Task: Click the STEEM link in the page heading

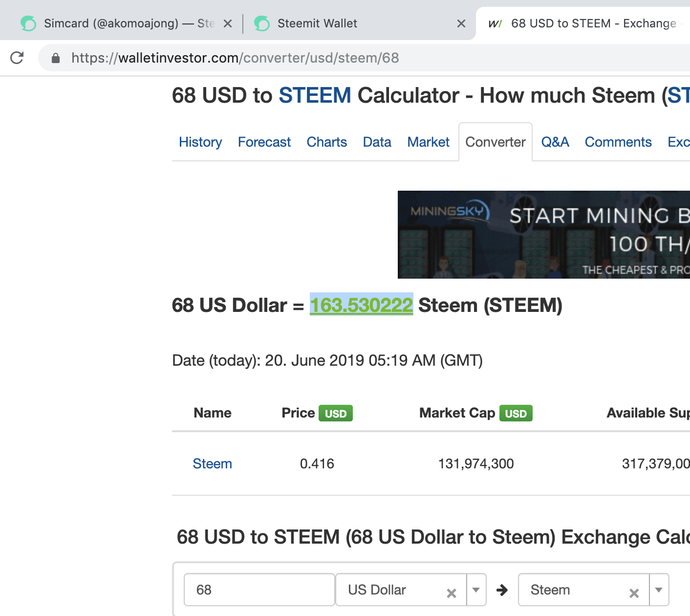Action: [x=315, y=95]
